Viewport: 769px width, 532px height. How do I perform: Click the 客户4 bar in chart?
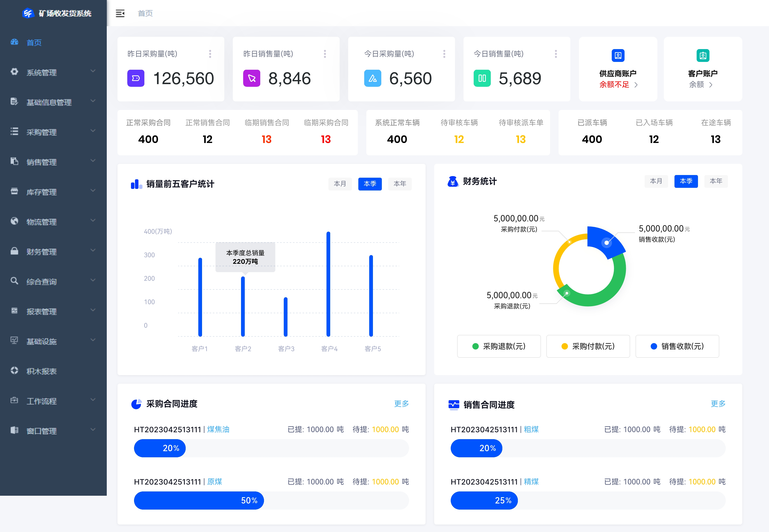(x=328, y=284)
